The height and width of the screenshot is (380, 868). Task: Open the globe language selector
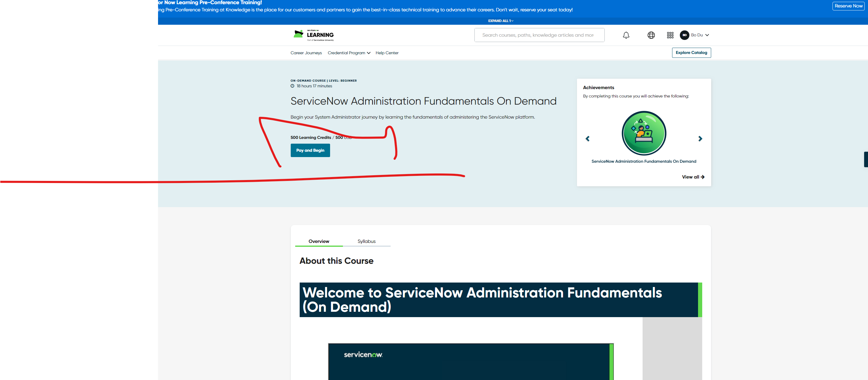(651, 35)
